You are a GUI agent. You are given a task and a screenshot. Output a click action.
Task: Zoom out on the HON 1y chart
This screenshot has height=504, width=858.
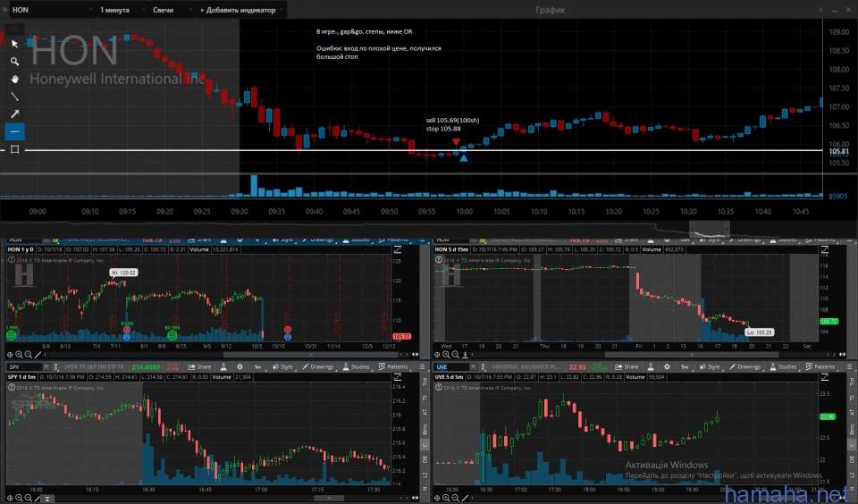[x=29, y=355]
